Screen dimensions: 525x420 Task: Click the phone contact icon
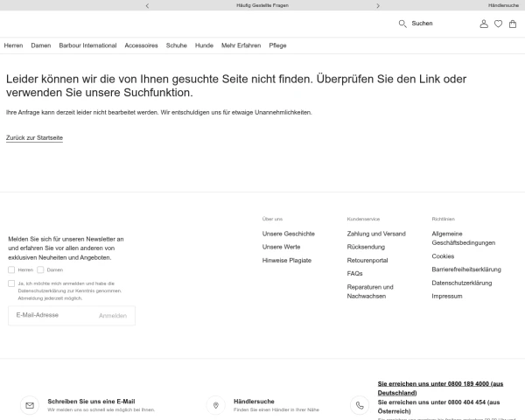tap(360, 406)
